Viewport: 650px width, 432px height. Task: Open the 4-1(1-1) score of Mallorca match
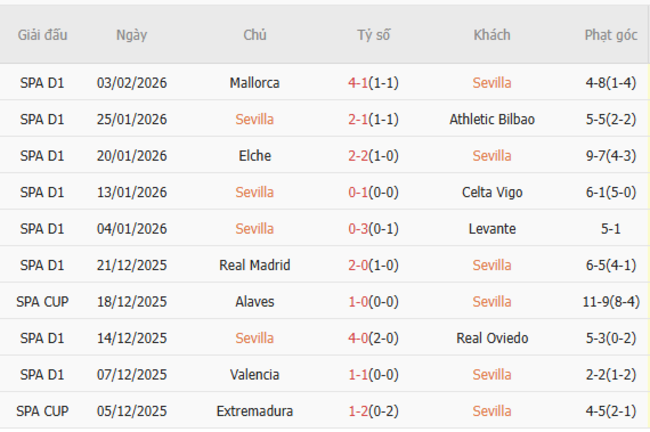tap(373, 83)
